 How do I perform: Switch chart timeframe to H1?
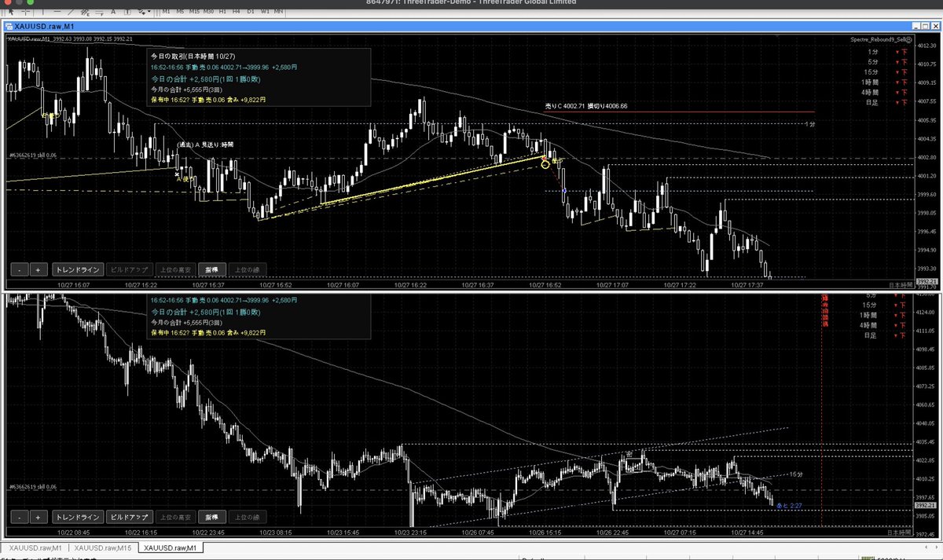[222, 12]
